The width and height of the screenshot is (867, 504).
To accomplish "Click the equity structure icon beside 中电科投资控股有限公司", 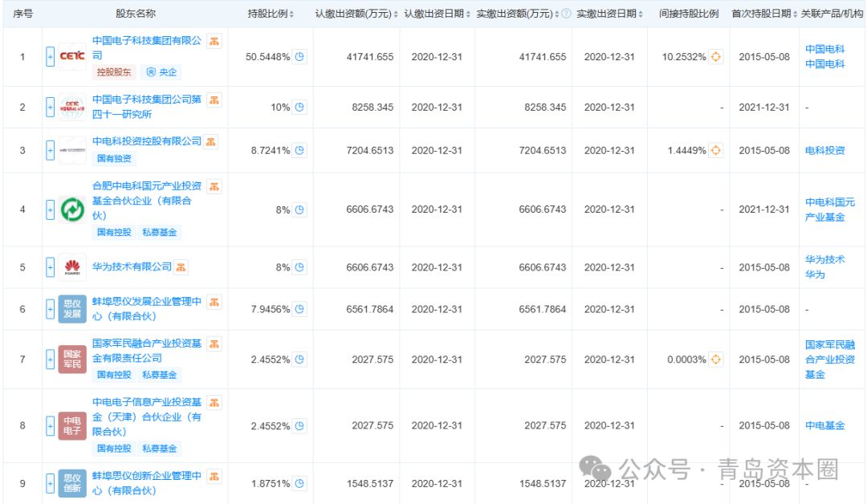I will (x=211, y=142).
